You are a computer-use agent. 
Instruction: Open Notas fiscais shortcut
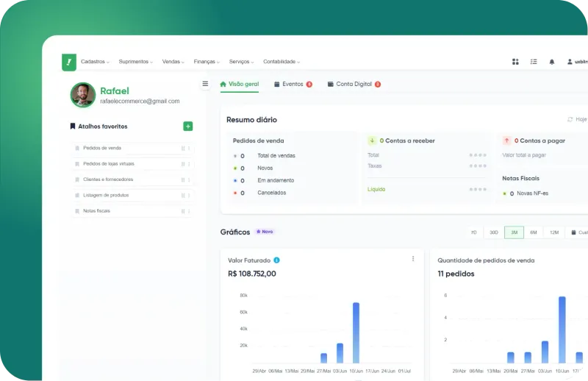pyautogui.click(x=132, y=211)
